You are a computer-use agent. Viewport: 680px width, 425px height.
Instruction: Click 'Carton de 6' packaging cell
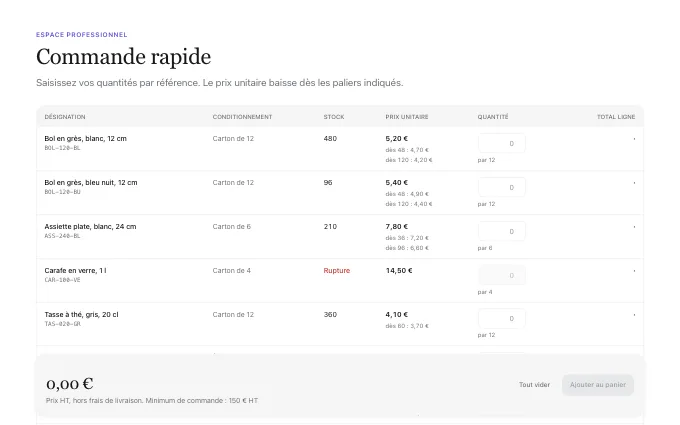click(232, 226)
